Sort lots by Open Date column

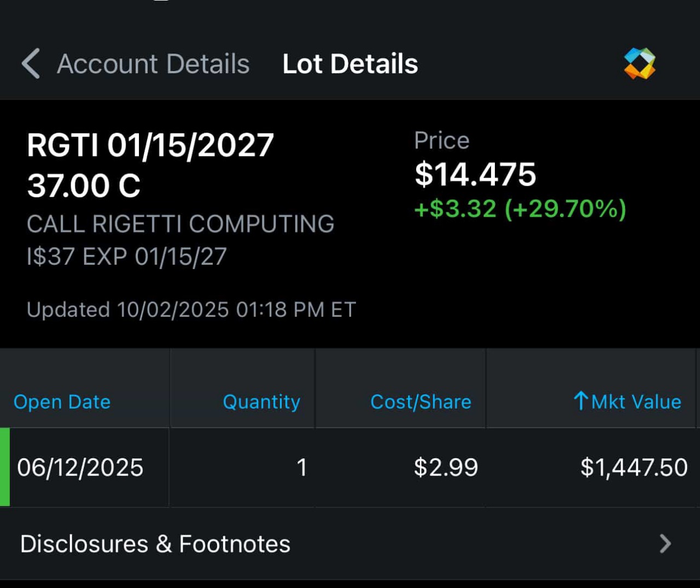coord(62,402)
